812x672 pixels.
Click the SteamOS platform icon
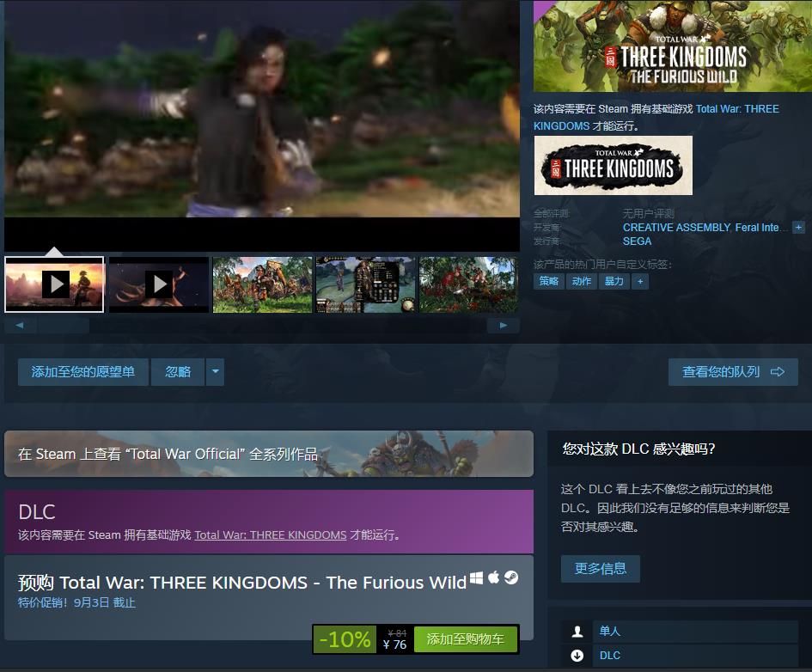[x=511, y=577]
